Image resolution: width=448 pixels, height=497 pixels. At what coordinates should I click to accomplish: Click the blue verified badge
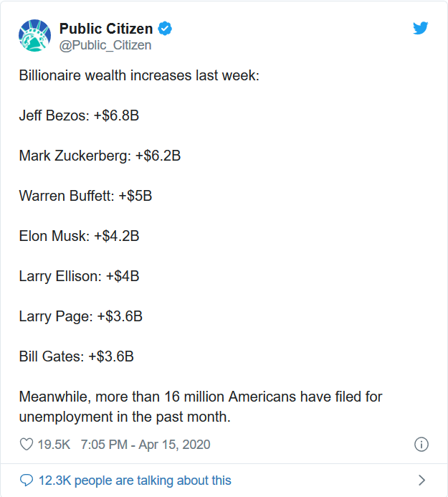(166, 29)
